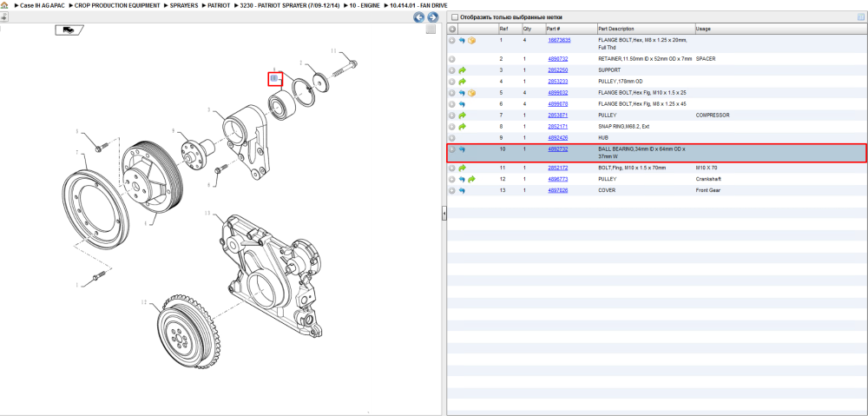Screen dimensions: 868x416
Task: Click the gray square button at diagram top-right
Action: 431,30
